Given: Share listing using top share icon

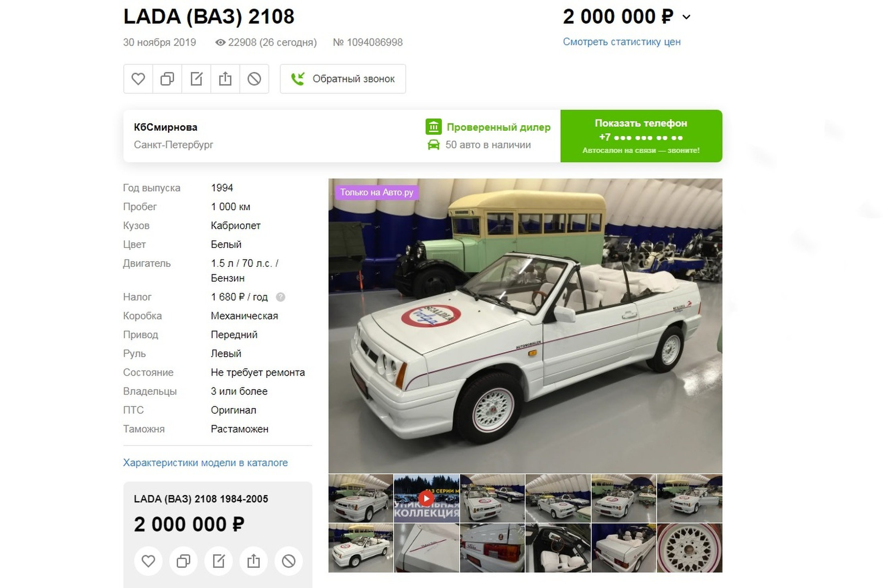Looking at the screenshot, I should [225, 79].
